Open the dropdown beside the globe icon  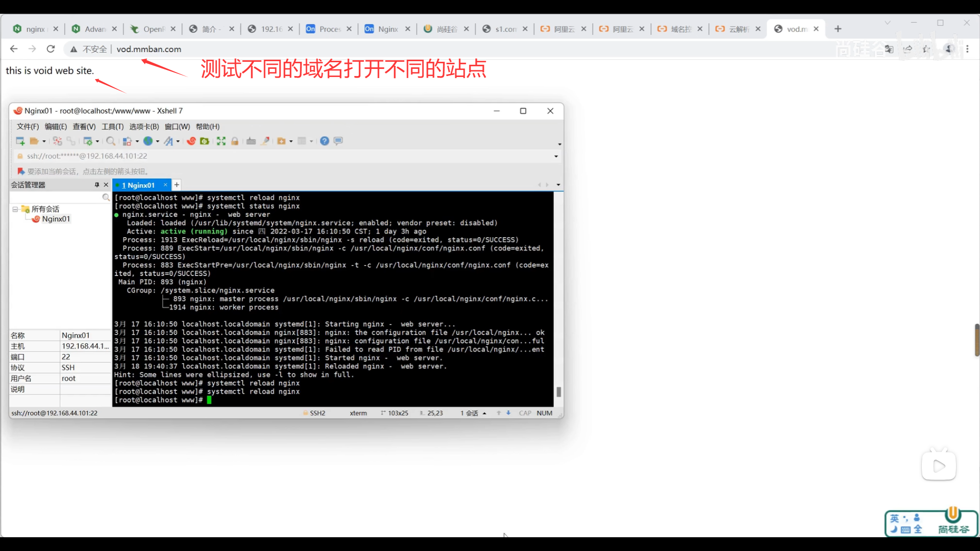(158, 141)
